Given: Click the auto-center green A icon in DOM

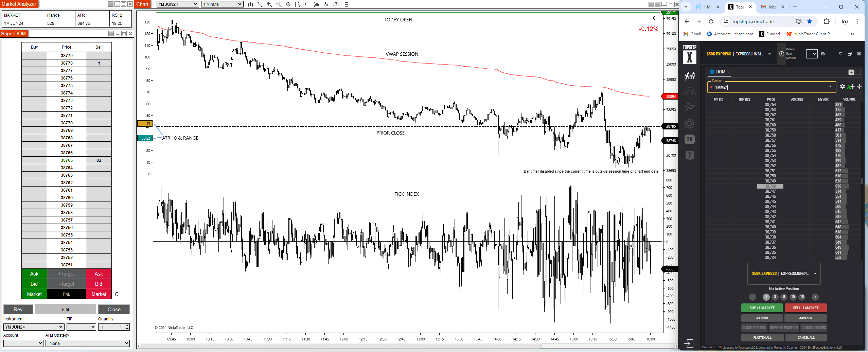Looking at the screenshot, I should (851, 87).
